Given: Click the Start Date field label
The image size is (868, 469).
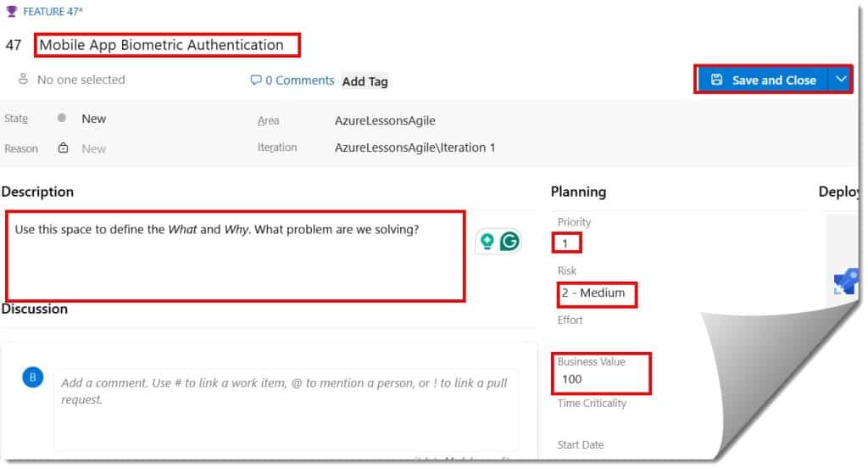Looking at the screenshot, I should 581,444.
